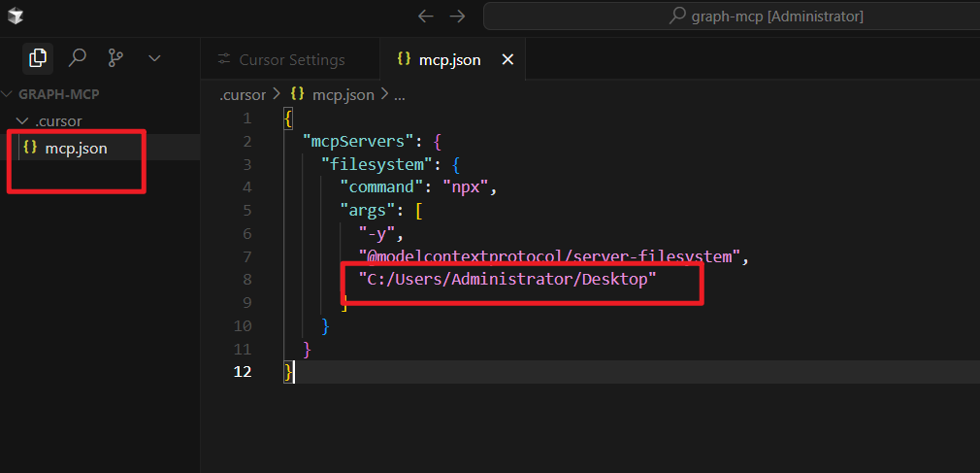This screenshot has width=980, height=473.
Task: Expand additional views chevron in sidebar
Action: (154, 58)
